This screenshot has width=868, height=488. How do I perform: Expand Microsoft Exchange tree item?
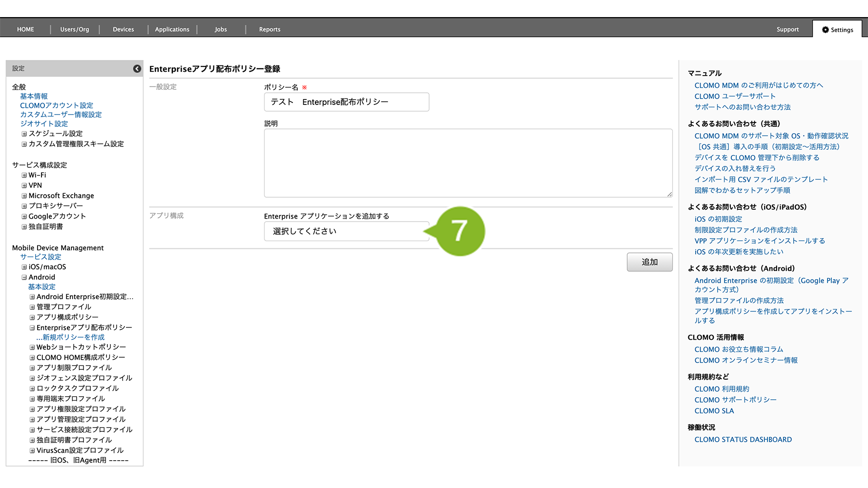[x=24, y=196]
